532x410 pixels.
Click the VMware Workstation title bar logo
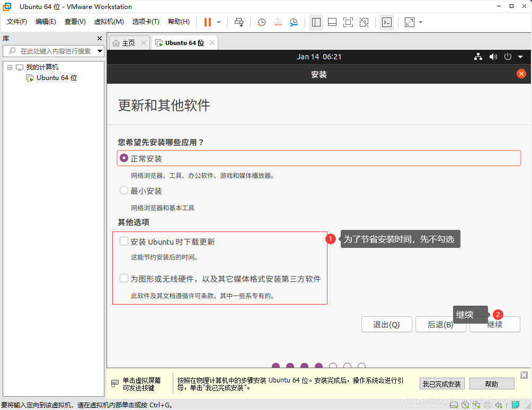(x=7, y=6)
